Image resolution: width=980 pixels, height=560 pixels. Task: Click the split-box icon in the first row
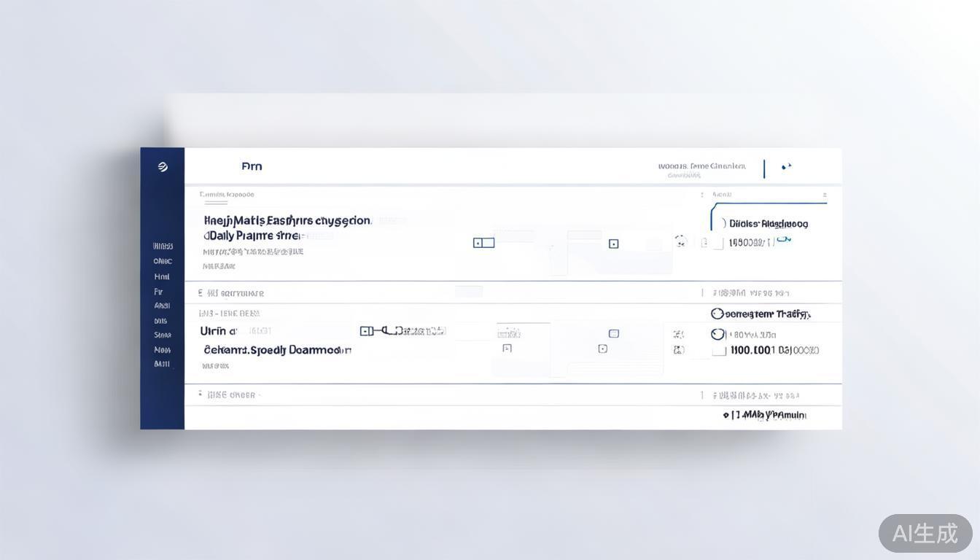(x=483, y=243)
